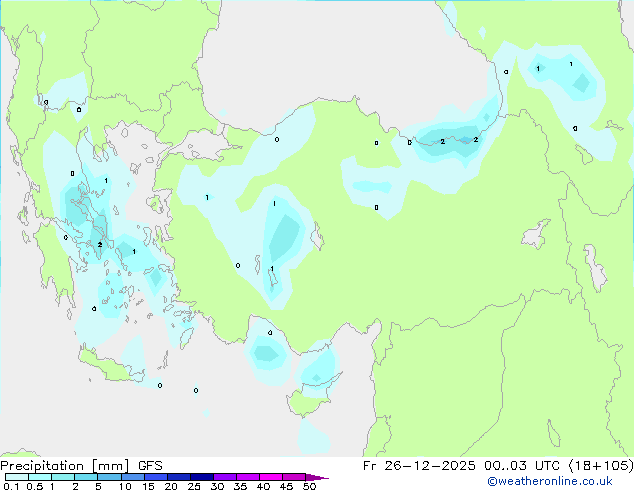Click the 'GFS' model label

[150, 466]
